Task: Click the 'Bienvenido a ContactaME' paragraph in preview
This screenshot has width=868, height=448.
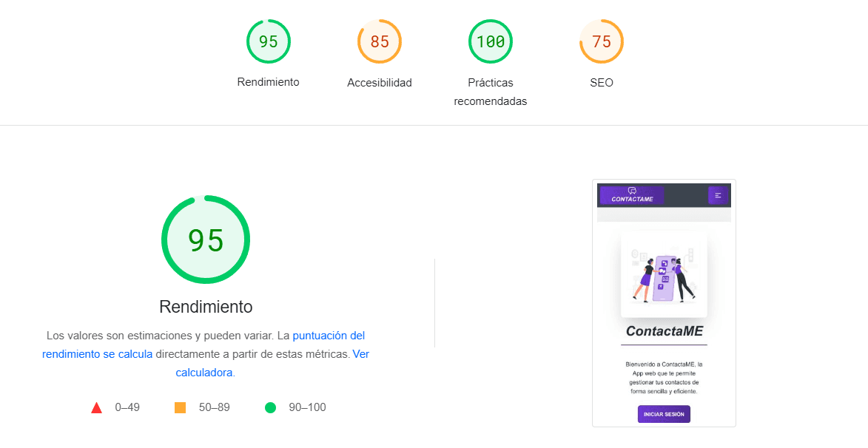Action: [x=664, y=378]
